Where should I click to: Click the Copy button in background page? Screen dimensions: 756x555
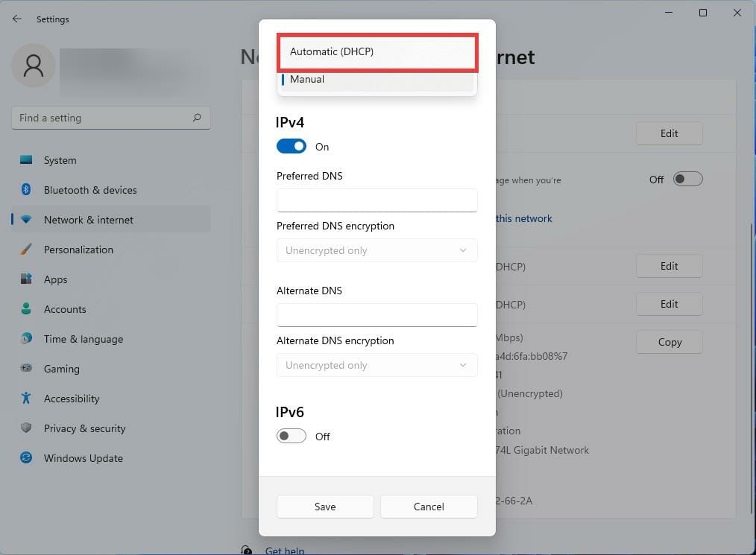pyautogui.click(x=670, y=342)
